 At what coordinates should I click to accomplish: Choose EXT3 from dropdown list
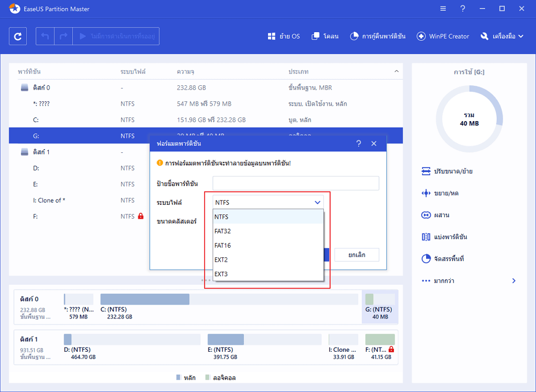[268, 274]
